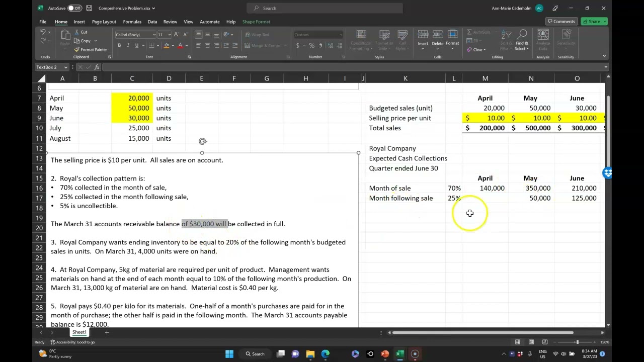Click the Search box in title bar

(325, 8)
